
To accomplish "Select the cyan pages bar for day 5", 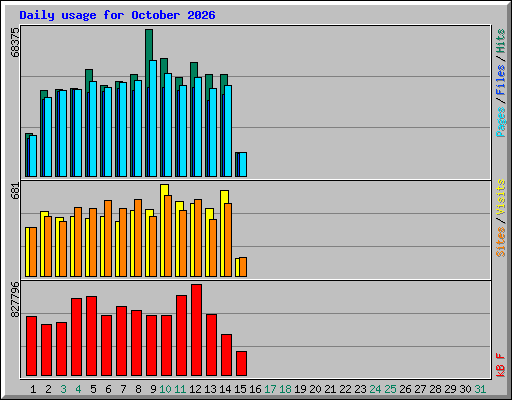I will pos(93,129).
